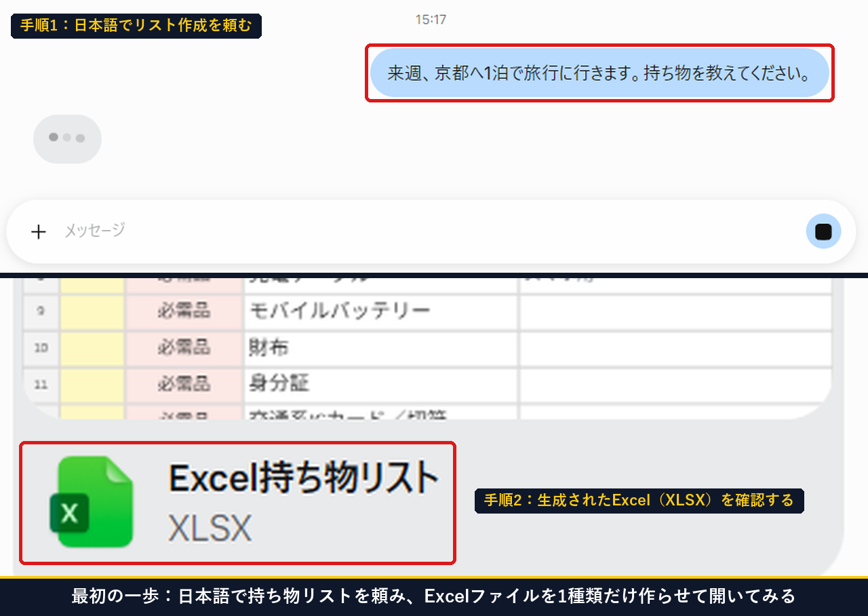
Task: Click 必需品 cell beside モバイルバッテリー
Action: point(184,312)
